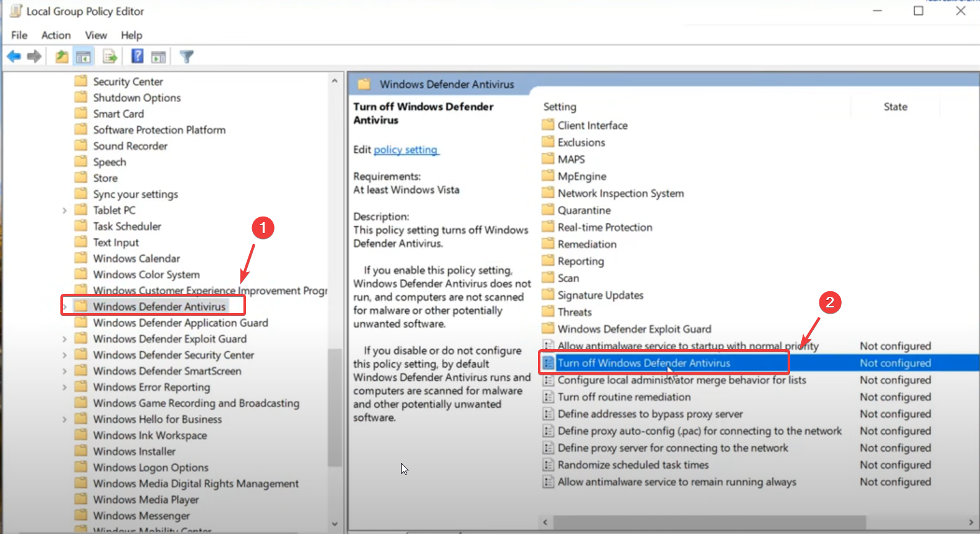Click the Export List toolbar icon

pos(110,57)
